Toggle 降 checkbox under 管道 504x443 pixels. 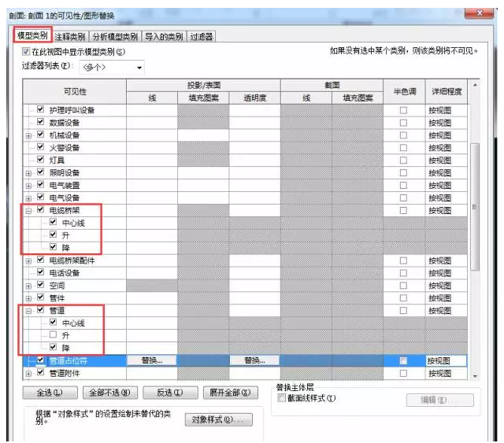54,347
